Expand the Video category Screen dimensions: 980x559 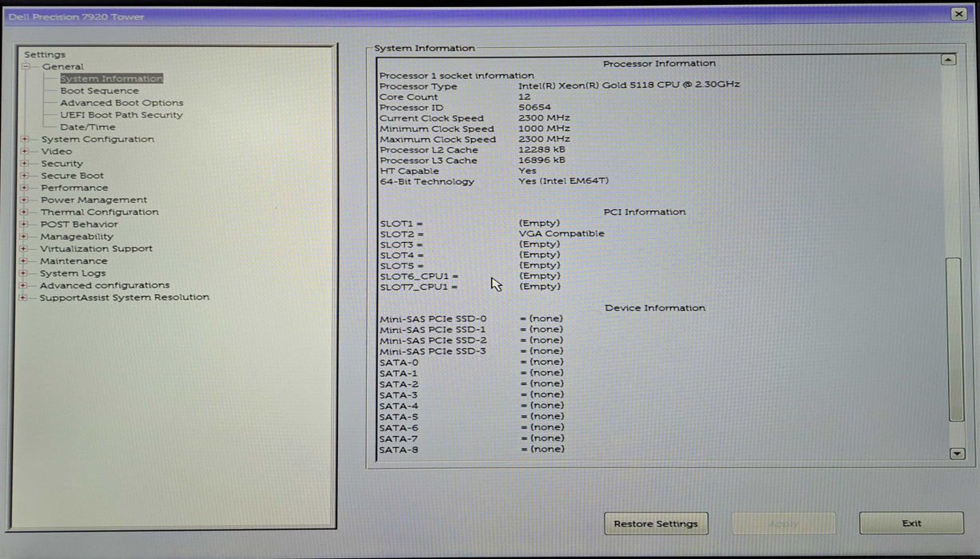25,151
